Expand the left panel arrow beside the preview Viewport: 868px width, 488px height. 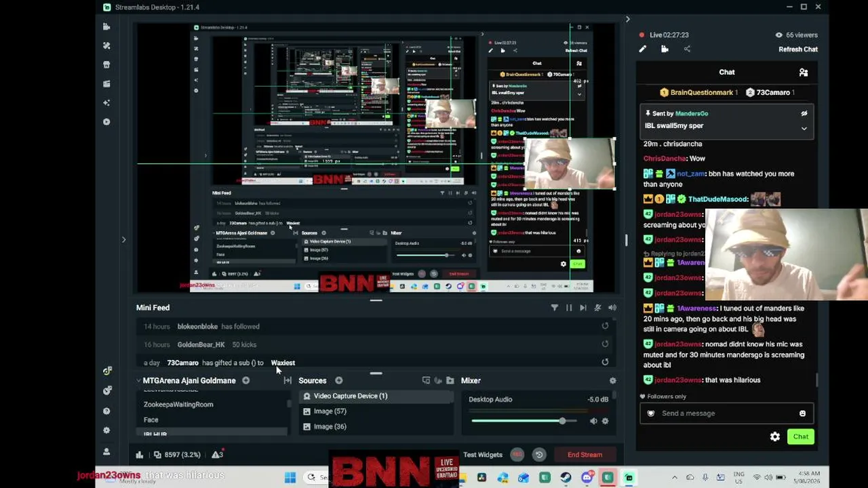[123, 239]
